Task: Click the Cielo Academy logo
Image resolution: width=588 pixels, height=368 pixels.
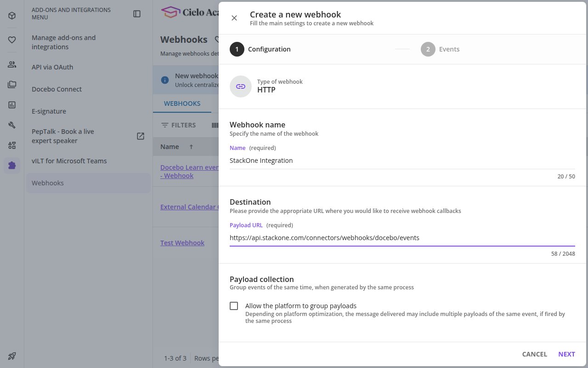Action: point(190,12)
